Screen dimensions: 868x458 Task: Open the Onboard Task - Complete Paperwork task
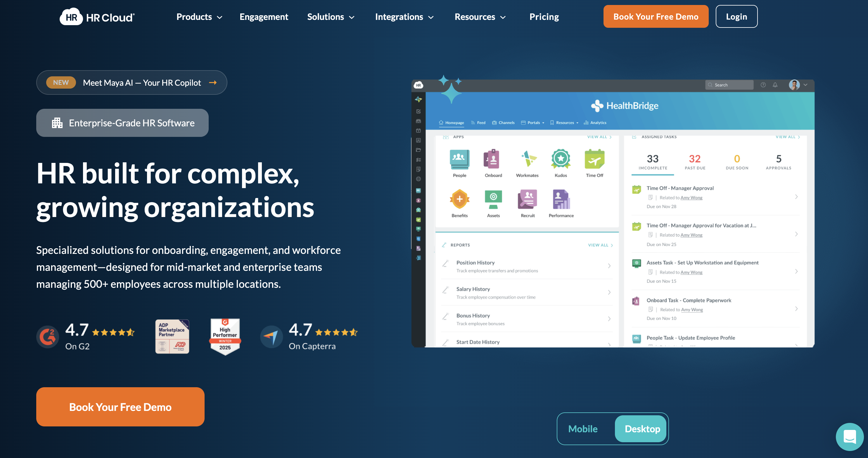(715, 309)
